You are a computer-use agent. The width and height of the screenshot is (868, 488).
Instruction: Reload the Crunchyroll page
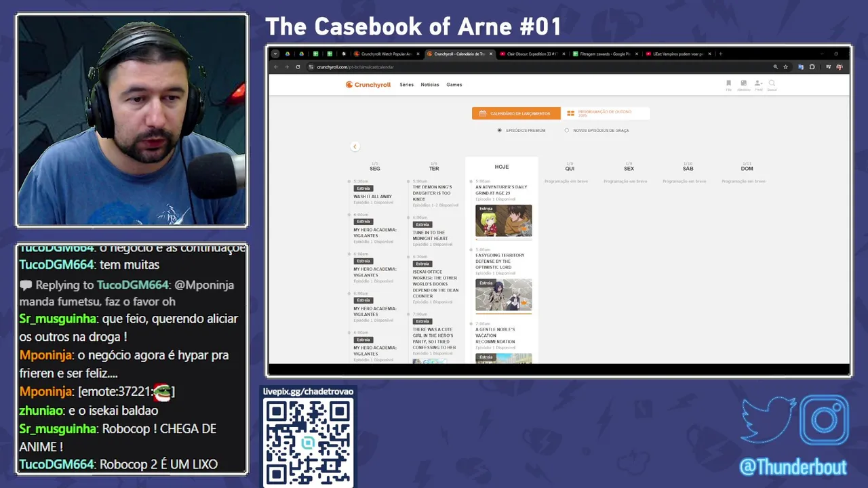[x=298, y=67]
